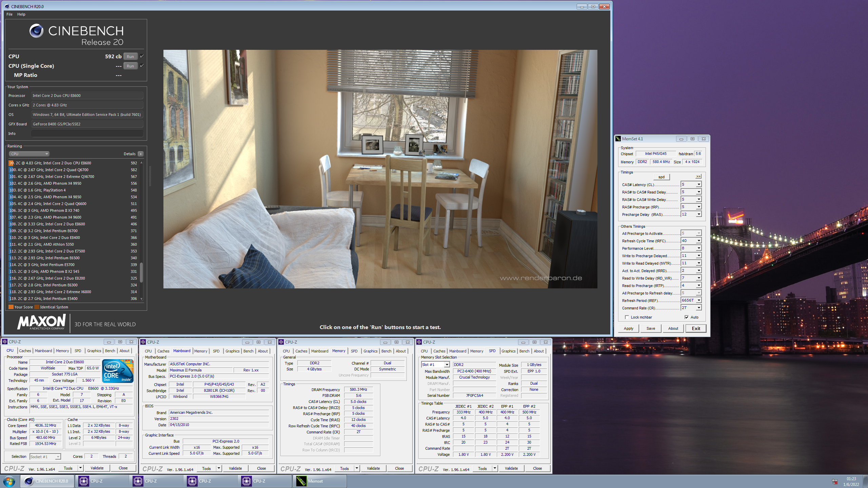The width and height of the screenshot is (868, 488).
Task: Open CINEBENCH R20.0 taskbar item
Action: click(x=47, y=481)
